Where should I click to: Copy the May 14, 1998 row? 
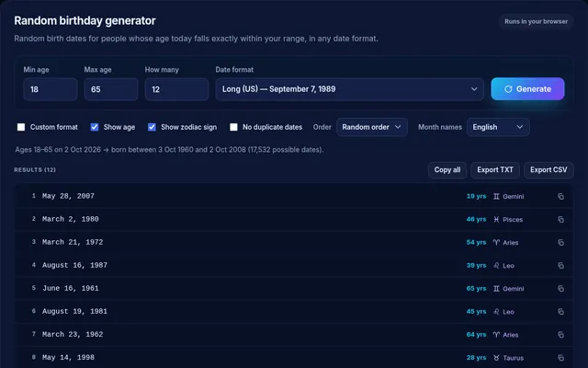[560, 358]
